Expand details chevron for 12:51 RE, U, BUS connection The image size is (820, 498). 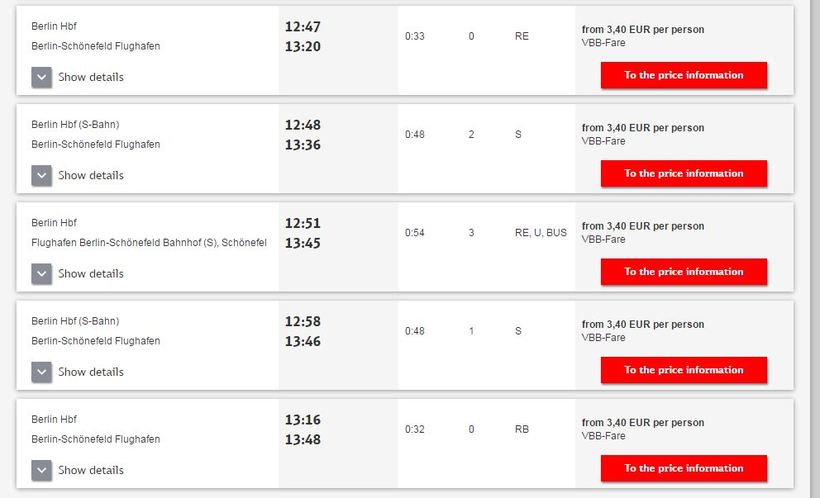tap(41, 273)
